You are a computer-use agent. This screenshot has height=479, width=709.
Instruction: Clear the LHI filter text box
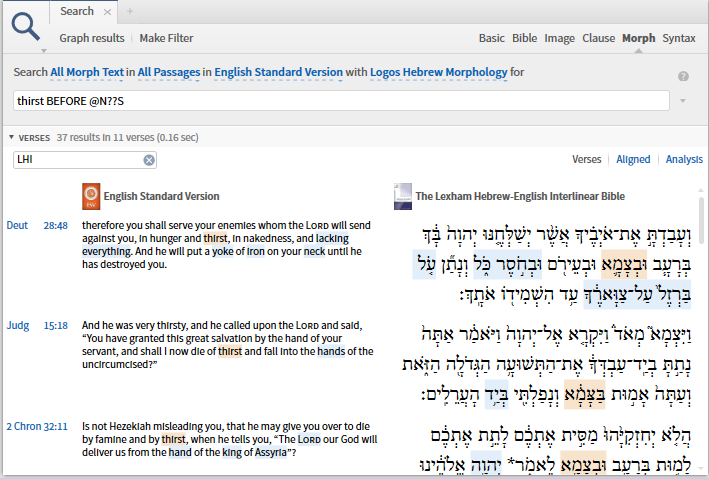tap(149, 160)
